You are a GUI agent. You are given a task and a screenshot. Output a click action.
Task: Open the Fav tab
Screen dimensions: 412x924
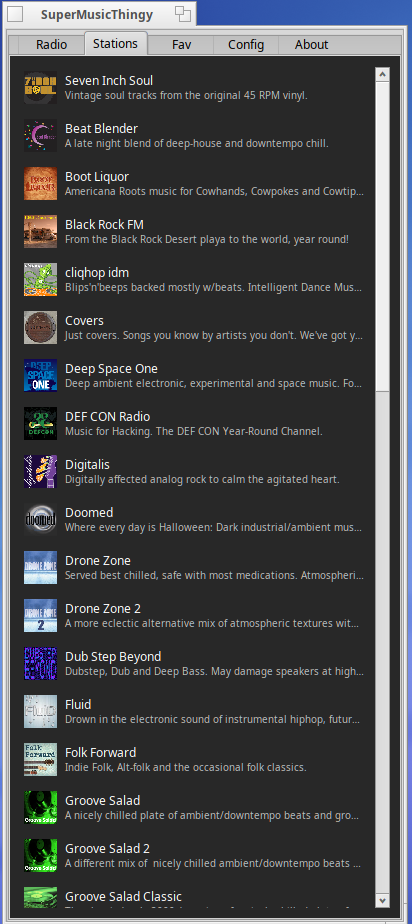pos(182,45)
